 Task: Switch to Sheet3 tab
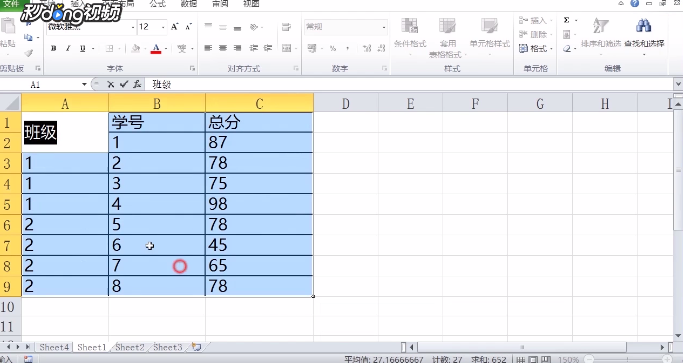click(x=167, y=347)
